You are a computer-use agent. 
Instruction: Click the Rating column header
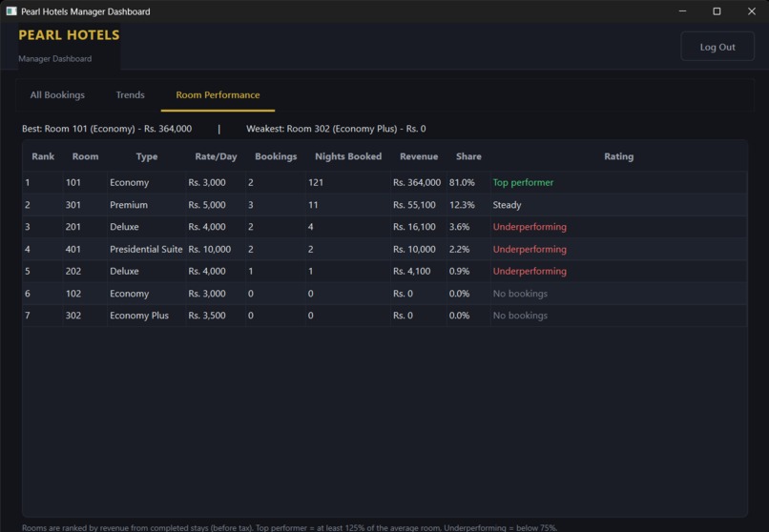(618, 156)
